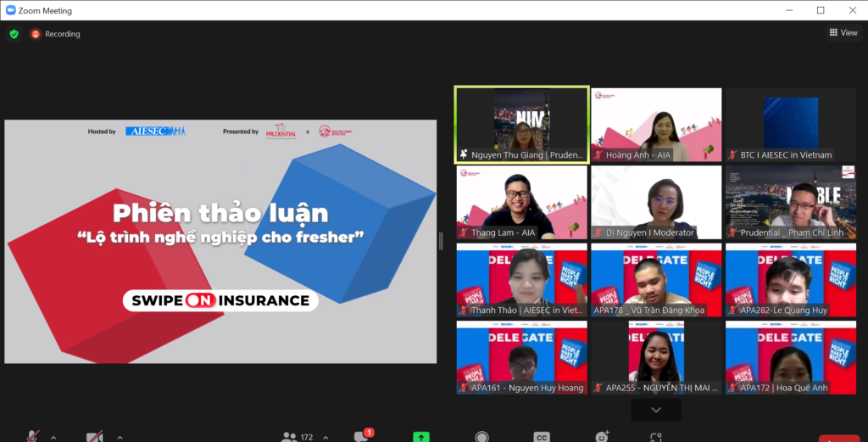Image resolution: width=868 pixels, height=442 pixels.
Task: Toggle closed captions with the CC icon
Action: click(x=542, y=436)
